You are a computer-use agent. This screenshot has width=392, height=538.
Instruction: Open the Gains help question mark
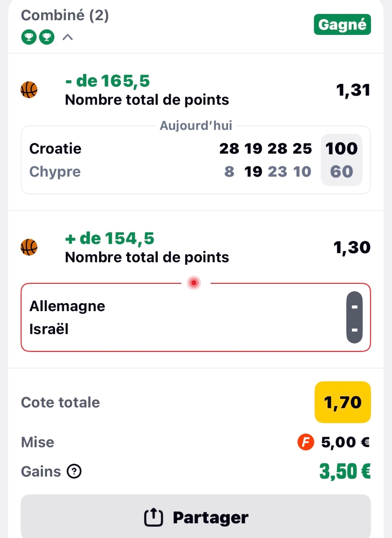pos(74,472)
